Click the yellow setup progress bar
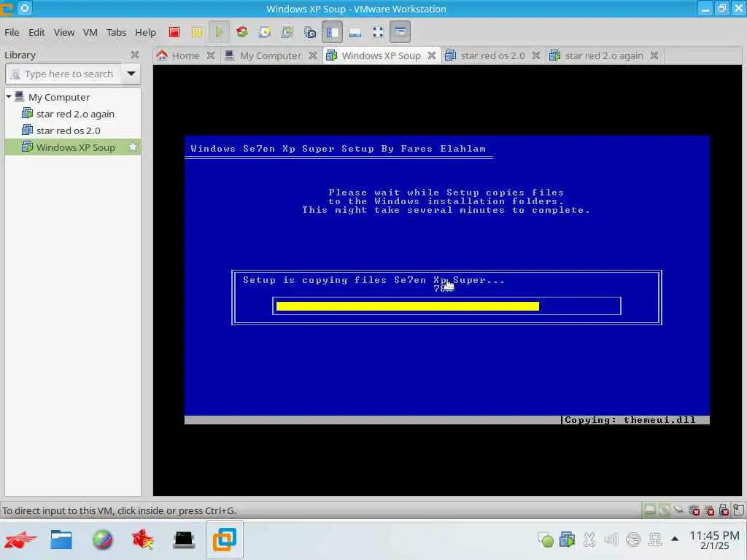Screen dimensions: 747x560 click(408, 306)
